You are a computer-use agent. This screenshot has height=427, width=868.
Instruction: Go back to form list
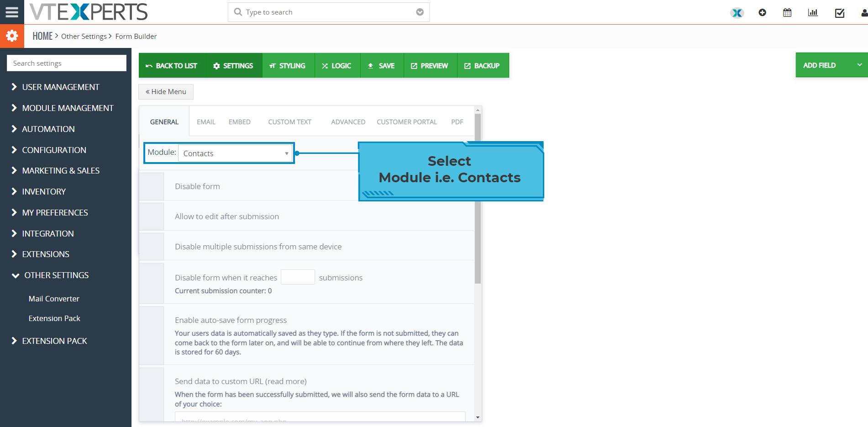pyautogui.click(x=172, y=65)
